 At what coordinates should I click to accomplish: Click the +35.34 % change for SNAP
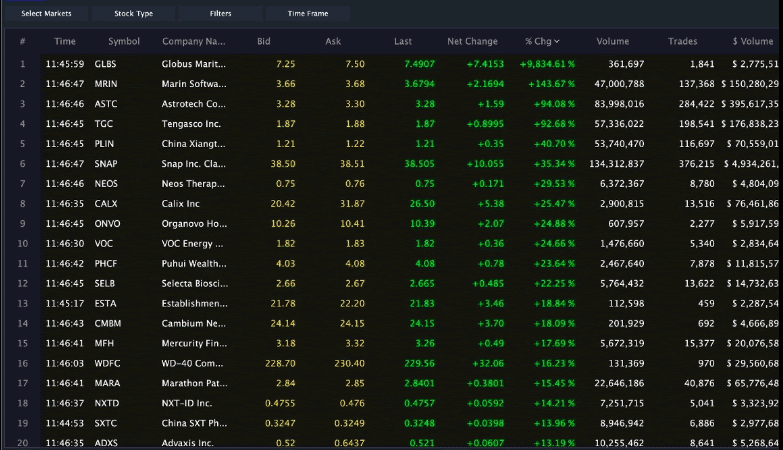pyautogui.click(x=554, y=164)
